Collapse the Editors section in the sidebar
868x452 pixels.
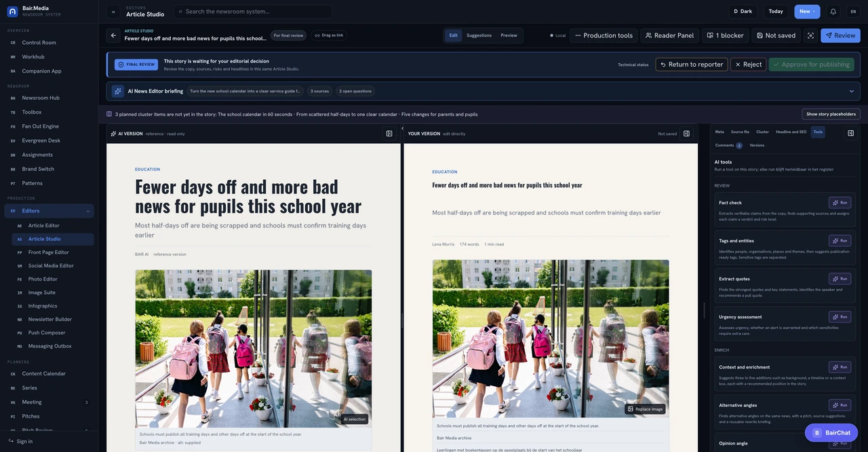coord(88,211)
